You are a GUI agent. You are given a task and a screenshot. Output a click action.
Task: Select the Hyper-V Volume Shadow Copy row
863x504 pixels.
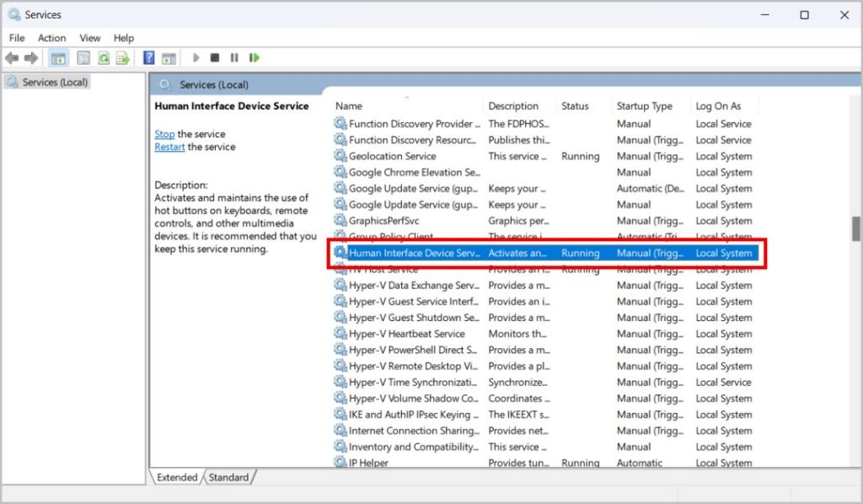coord(545,398)
